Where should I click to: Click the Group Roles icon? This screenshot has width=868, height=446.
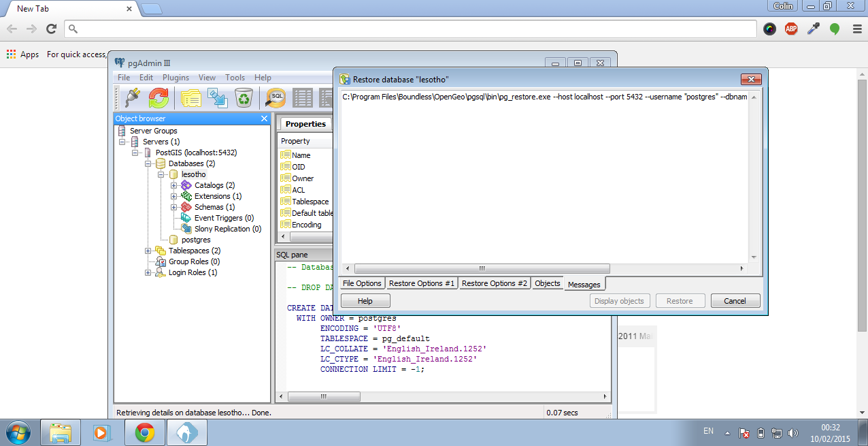tap(161, 261)
